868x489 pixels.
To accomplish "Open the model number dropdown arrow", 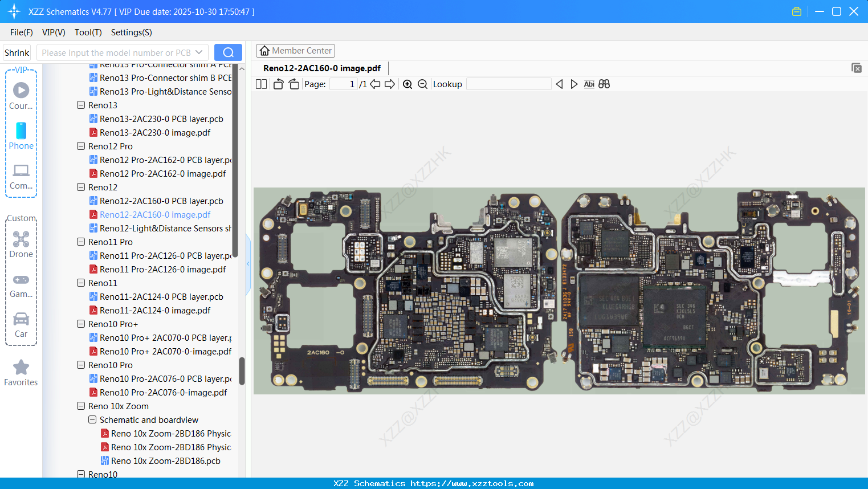I will 199,52.
